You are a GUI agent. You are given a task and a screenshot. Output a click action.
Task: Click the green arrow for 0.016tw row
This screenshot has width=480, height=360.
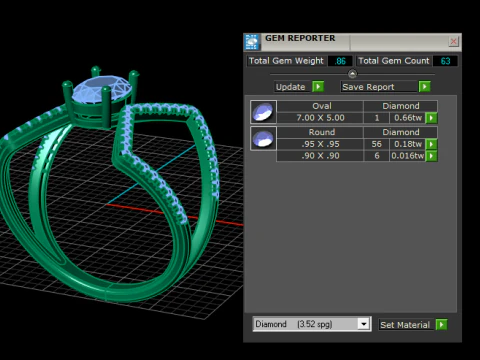click(x=432, y=156)
